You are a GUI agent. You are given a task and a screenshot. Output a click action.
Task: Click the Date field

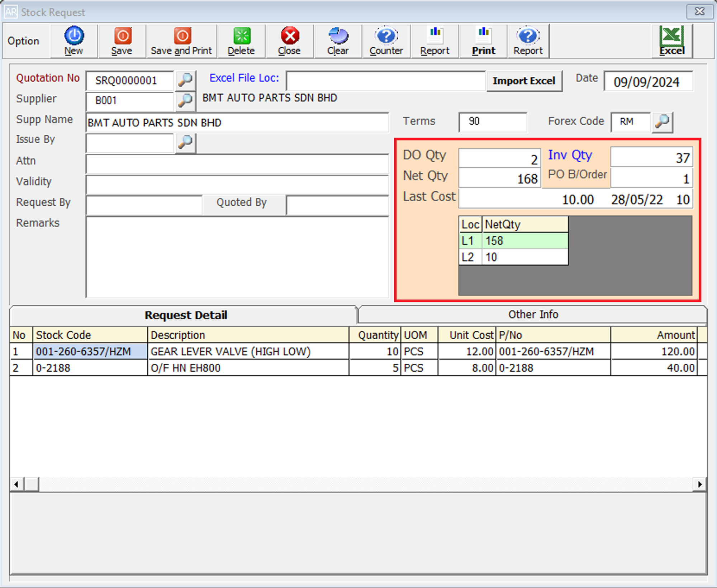coord(648,82)
